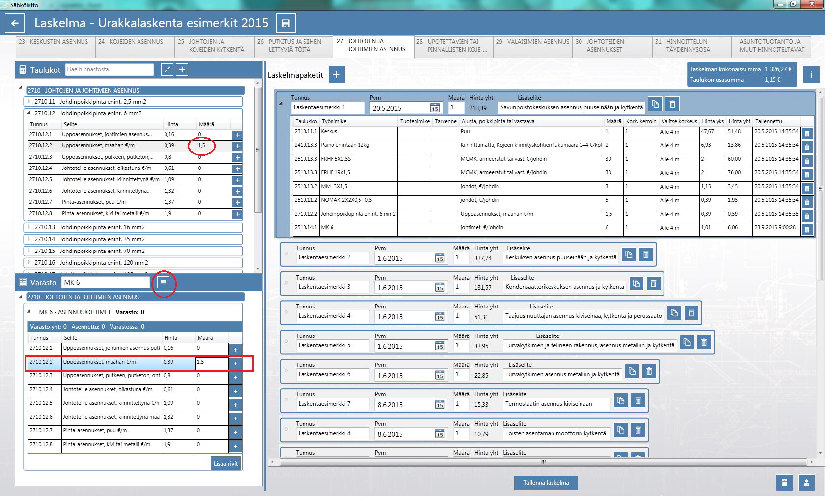Screen dimensions: 830x504
Task: Delete the Keskus row from the package
Action: point(807,133)
